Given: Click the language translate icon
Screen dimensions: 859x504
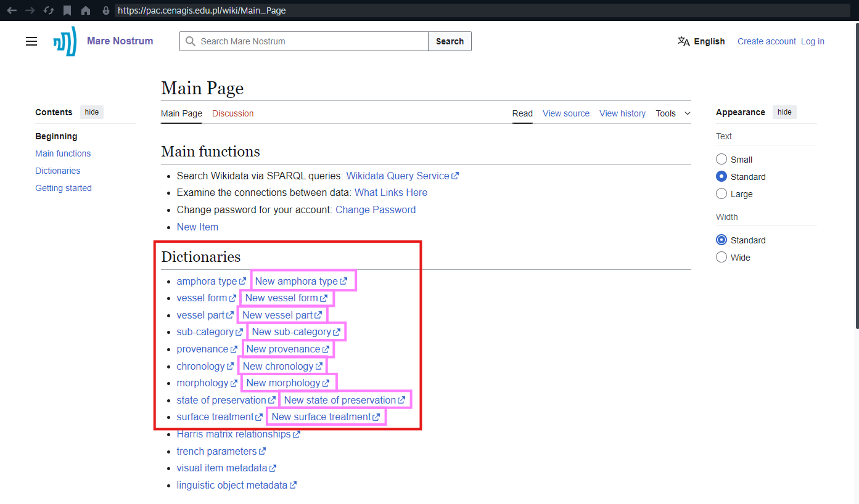Looking at the screenshot, I should 683,41.
